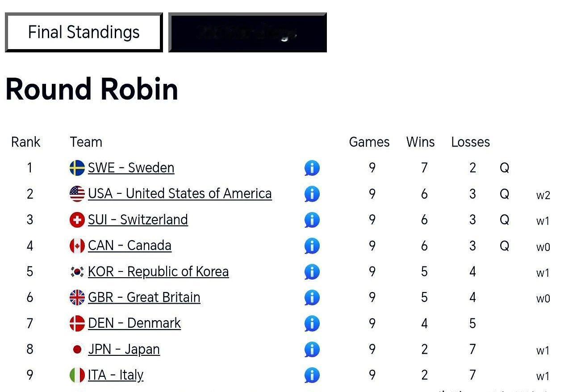Open SWE - Sweden team link

(x=131, y=168)
